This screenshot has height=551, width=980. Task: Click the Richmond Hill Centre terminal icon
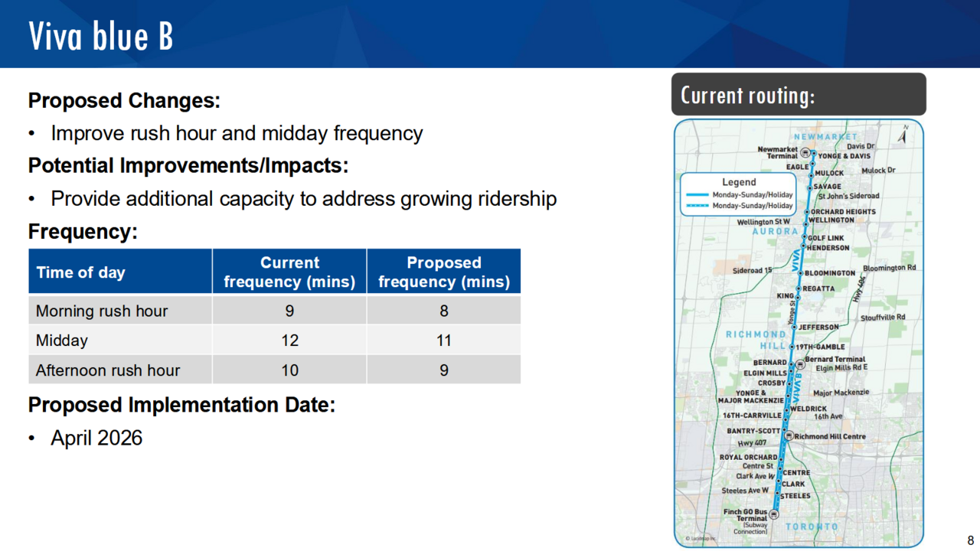pos(789,435)
